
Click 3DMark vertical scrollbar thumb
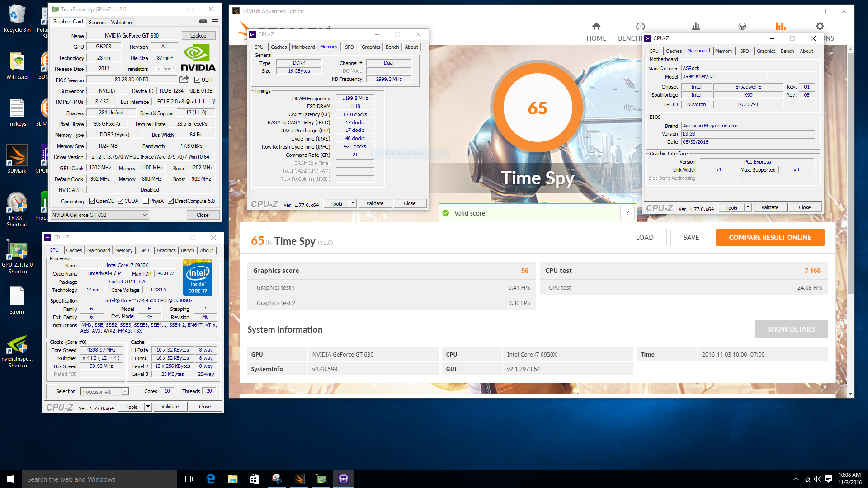pos(850,174)
